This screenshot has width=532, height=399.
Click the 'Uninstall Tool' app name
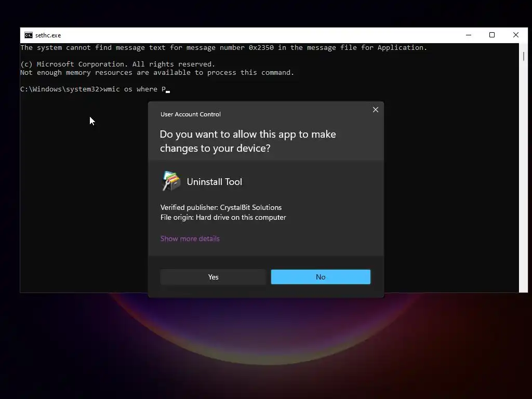(215, 182)
